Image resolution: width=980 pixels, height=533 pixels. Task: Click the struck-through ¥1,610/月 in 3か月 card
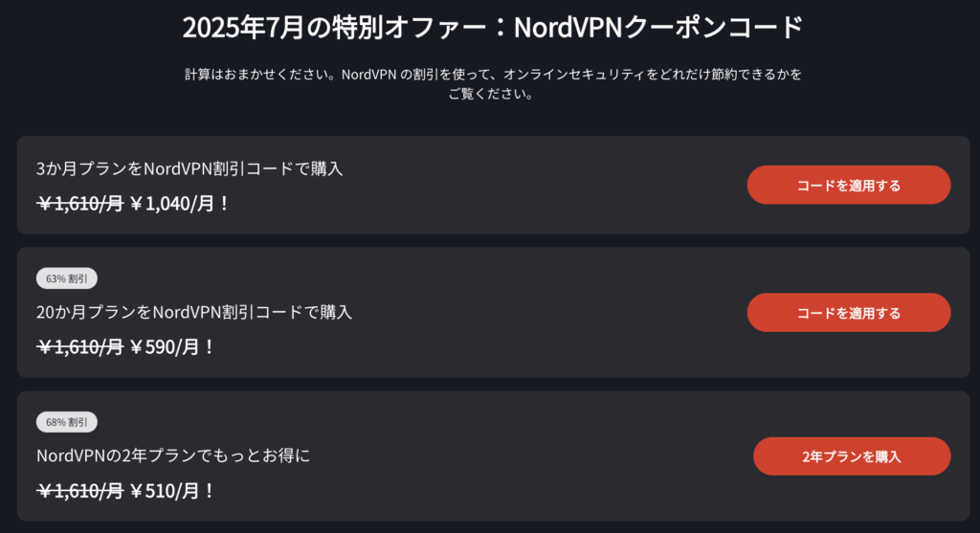80,203
